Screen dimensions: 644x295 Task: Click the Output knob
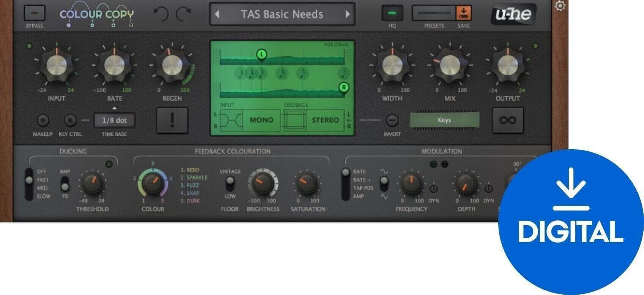coord(507,65)
